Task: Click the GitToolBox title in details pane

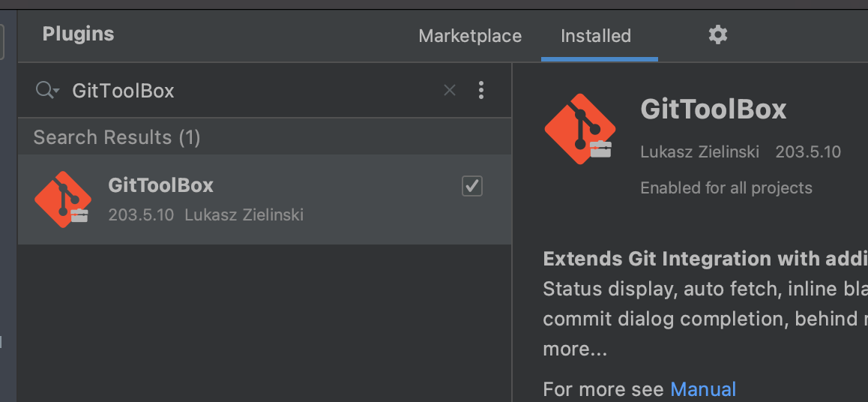Action: (x=714, y=109)
